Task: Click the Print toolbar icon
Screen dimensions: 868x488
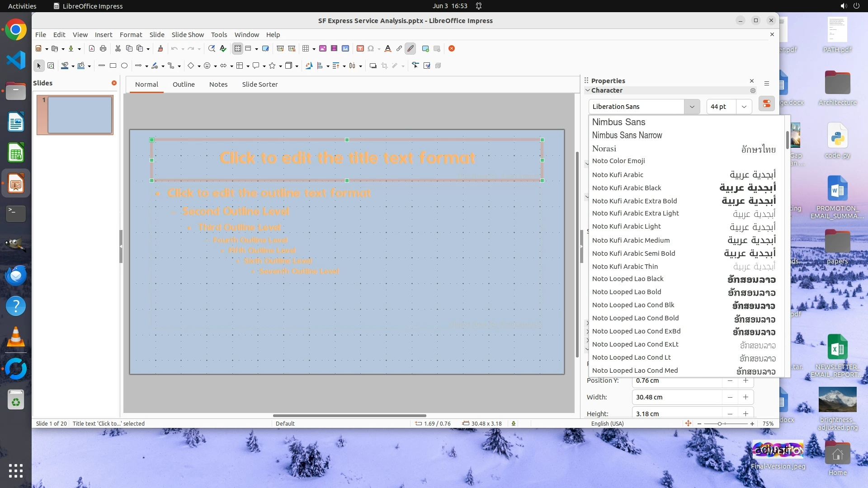Action: [x=103, y=49]
